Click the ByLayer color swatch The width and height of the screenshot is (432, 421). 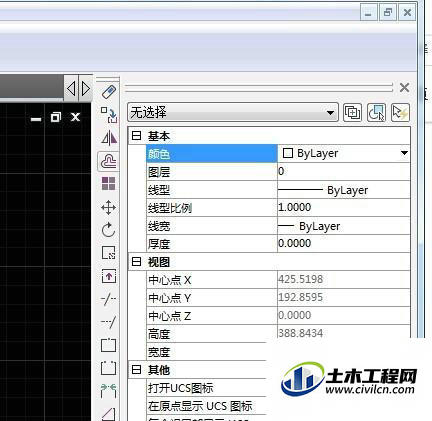pos(288,153)
